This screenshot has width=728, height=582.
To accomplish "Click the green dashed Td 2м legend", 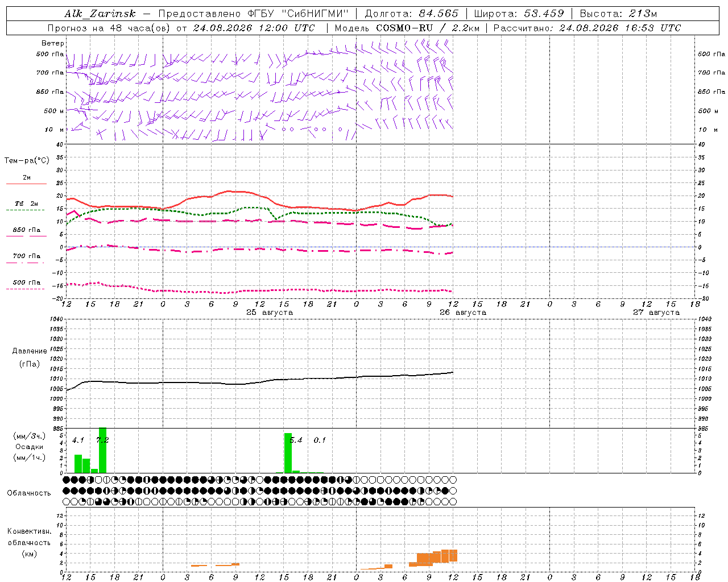I will (x=26, y=207).
